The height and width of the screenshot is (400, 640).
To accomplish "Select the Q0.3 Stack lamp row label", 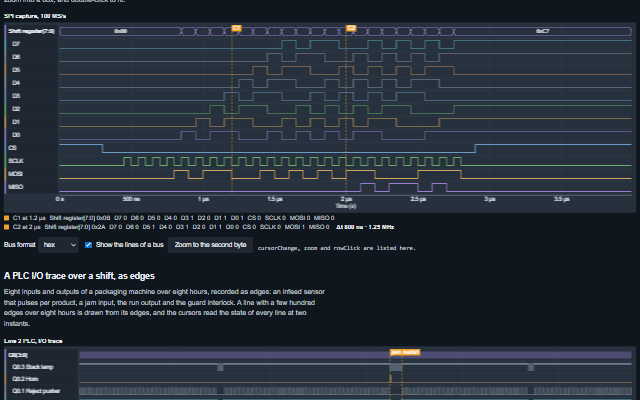I will coord(33,367).
